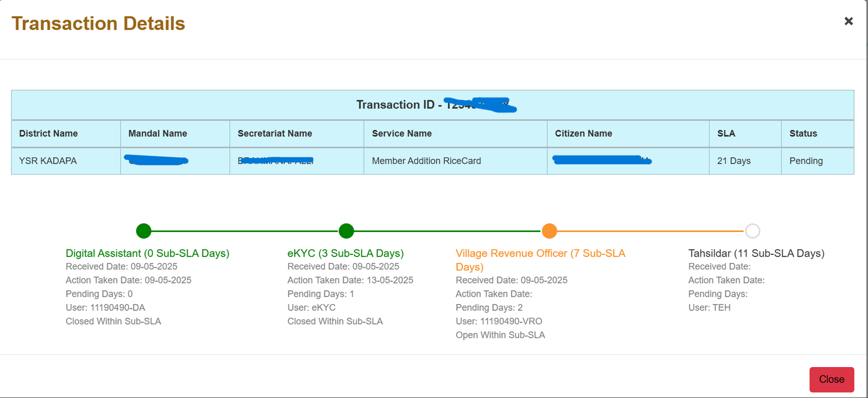Viewport: 868px width, 398px height.
Task: Click the Village Revenue Officer stage label
Action: 540,260
